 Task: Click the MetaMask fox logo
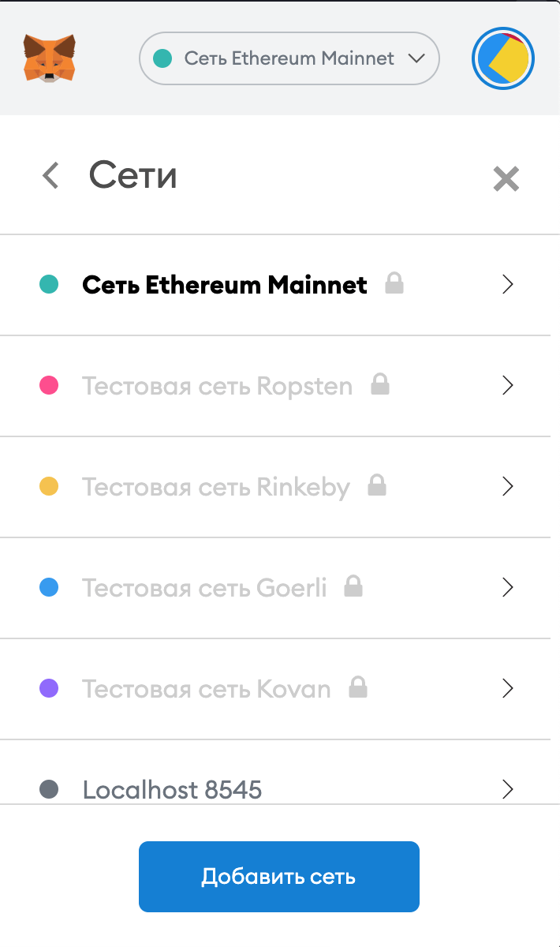point(49,58)
